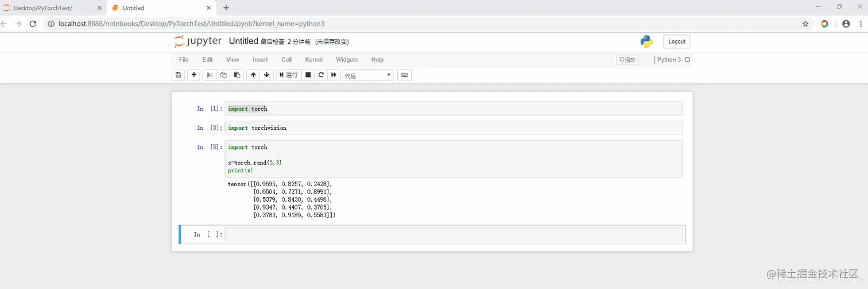Restart and run all with fast-forward icon
This screenshot has width=868, height=289.
pyautogui.click(x=334, y=75)
